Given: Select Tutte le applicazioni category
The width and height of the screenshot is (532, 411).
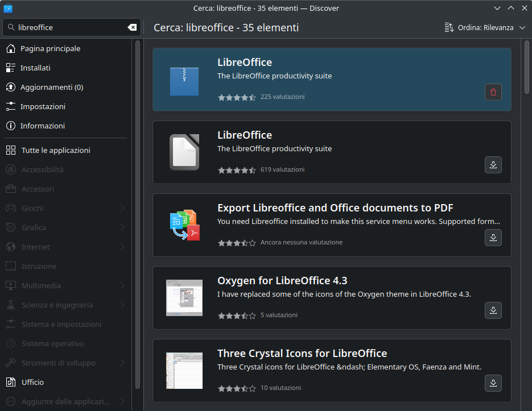Looking at the screenshot, I should 56,151.
